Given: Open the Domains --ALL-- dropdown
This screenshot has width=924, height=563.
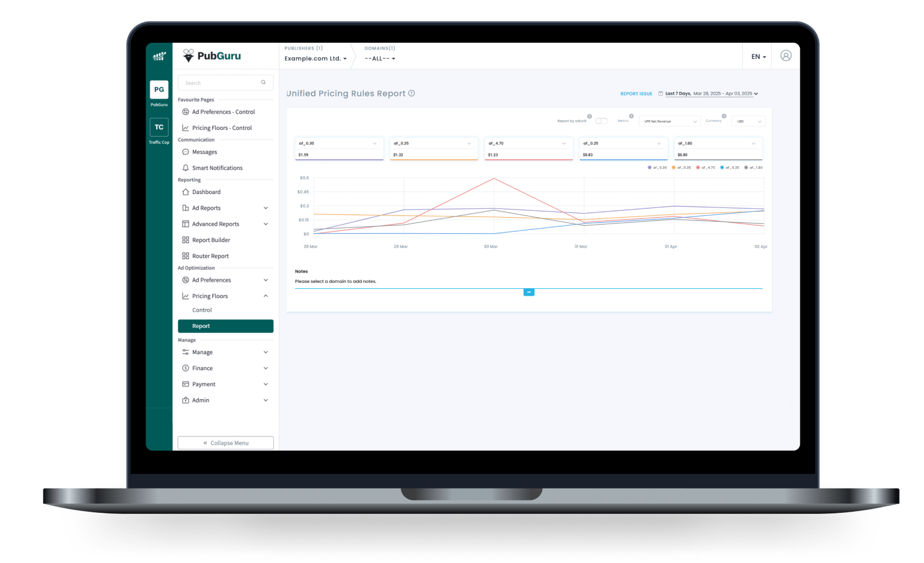Looking at the screenshot, I should pyautogui.click(x=380, y=58).
